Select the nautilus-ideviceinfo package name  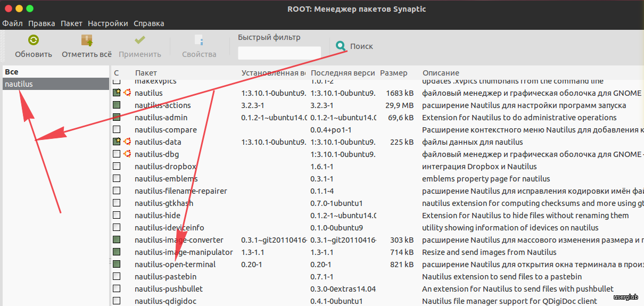pos(169,228)
